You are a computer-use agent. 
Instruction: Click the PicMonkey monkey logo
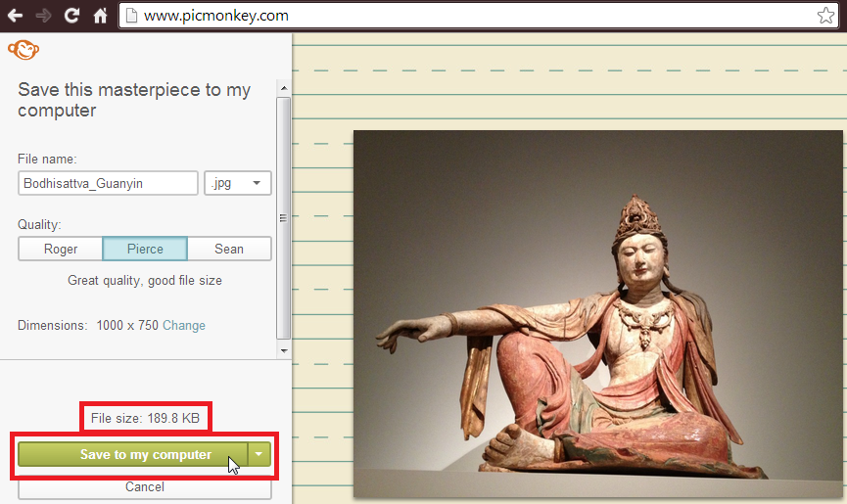click(x=24, y=50)
